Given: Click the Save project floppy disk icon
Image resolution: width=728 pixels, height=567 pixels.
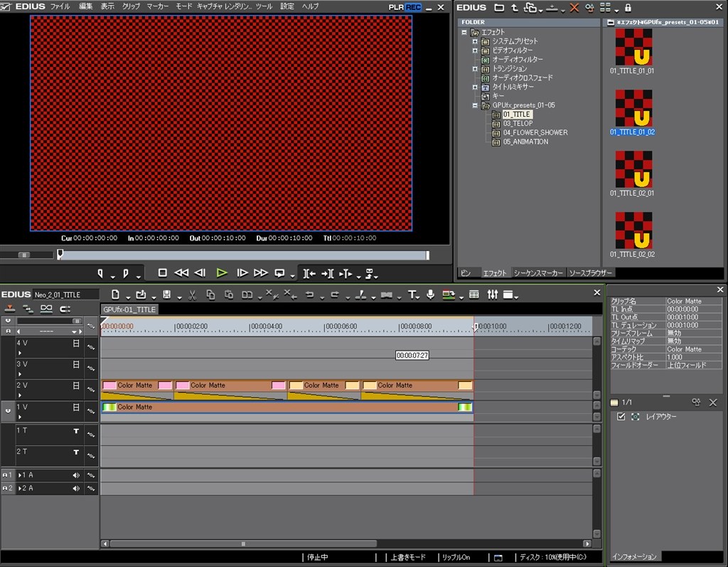Looking at the screenshot, I should pyautogui.click(x=166, y=295).
